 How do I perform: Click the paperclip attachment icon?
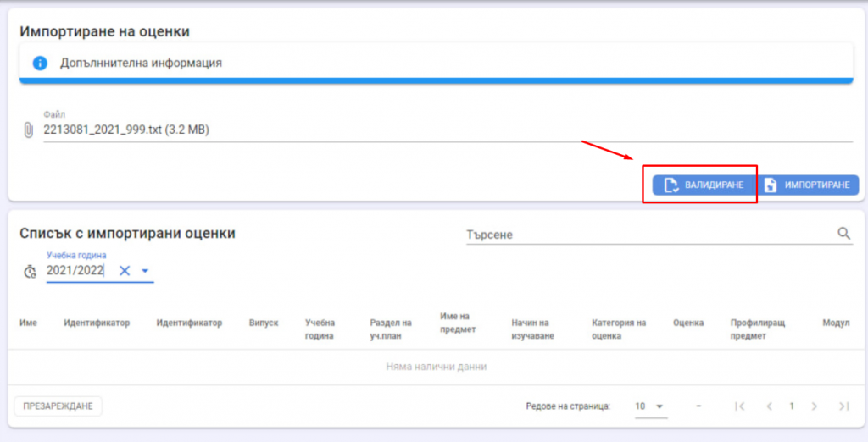pyautogui.click(x=29, y=130)
